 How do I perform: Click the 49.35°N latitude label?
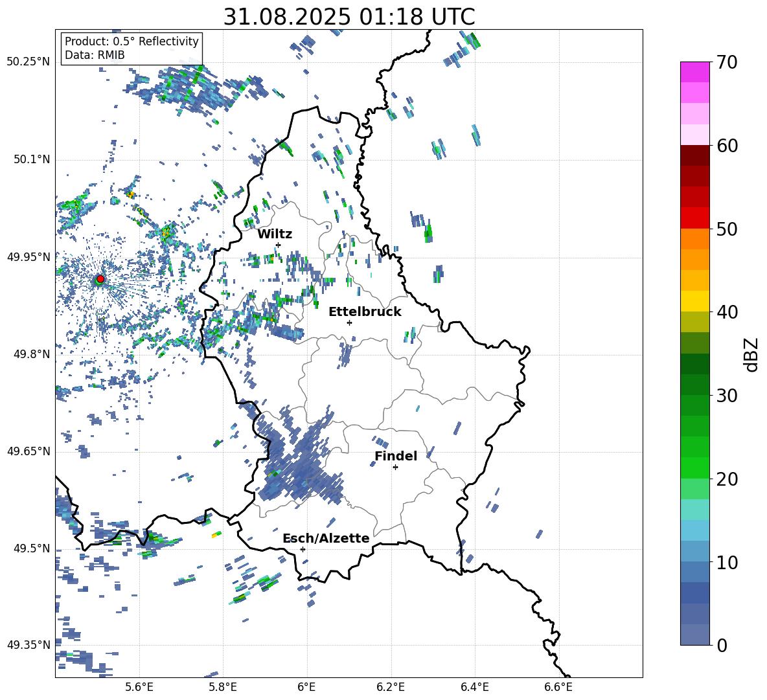point(29,645)
